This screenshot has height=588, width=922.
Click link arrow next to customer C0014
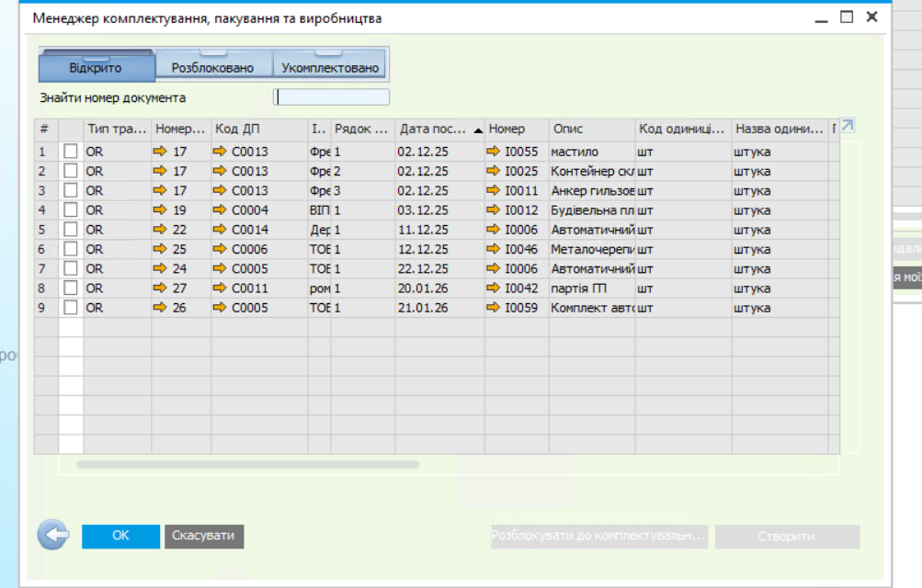[x=220, y=230]
